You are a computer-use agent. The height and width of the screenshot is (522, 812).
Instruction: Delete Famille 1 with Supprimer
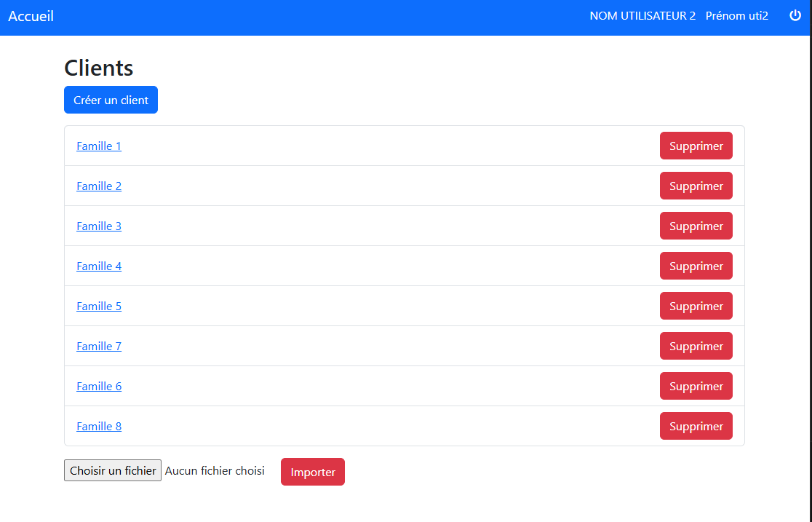click(x=696, y=146)
